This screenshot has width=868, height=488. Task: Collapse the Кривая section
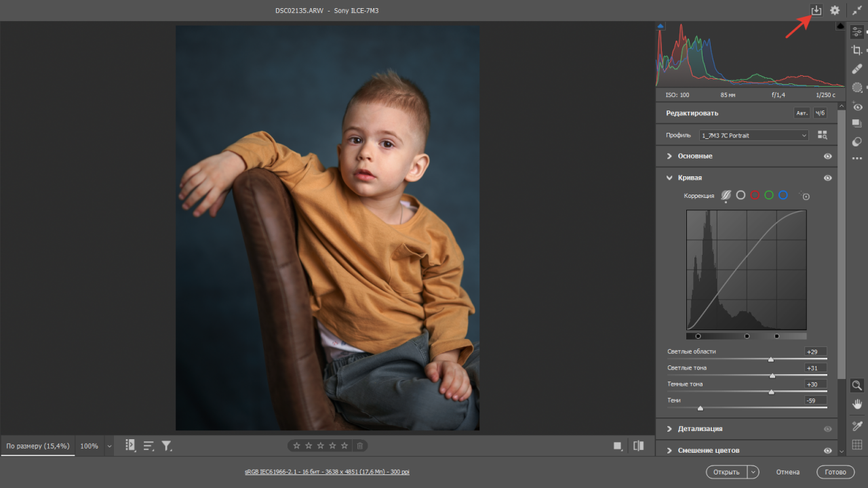click(669, 178)
